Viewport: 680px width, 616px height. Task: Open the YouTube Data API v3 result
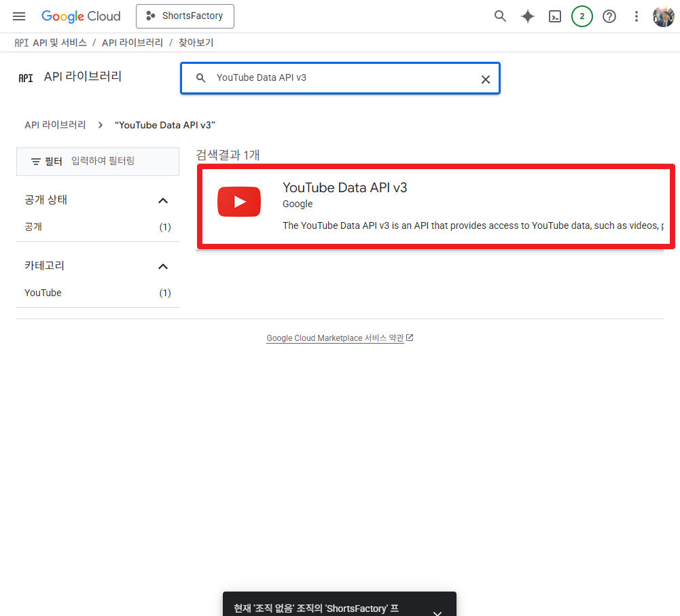coord(344,187)
